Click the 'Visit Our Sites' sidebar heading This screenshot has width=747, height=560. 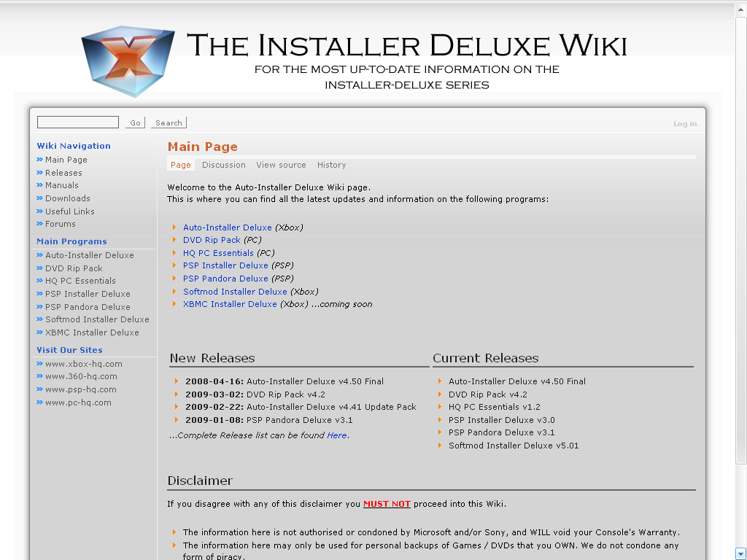(69, 350)
